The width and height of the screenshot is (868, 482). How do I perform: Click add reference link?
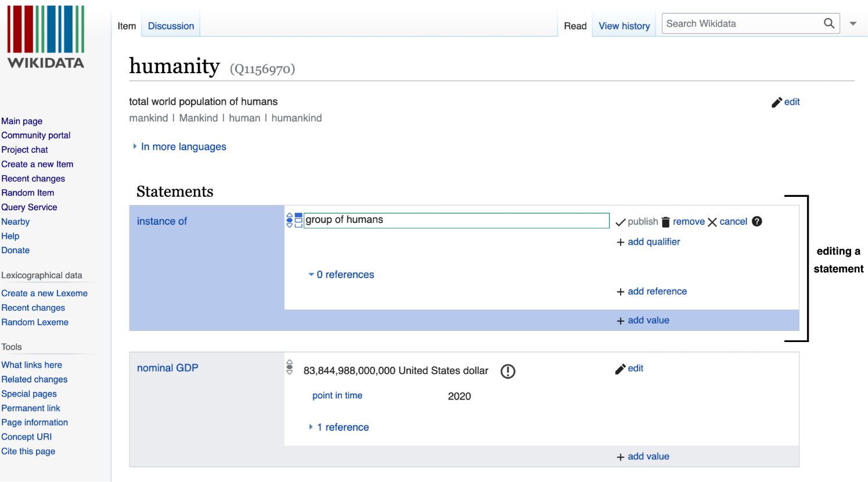657,292
